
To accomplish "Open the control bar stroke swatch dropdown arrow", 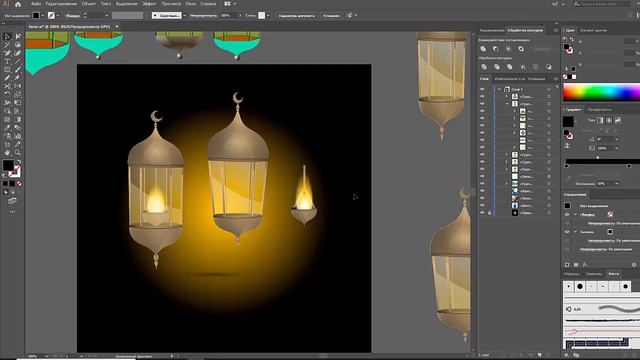I will (58, 16).
